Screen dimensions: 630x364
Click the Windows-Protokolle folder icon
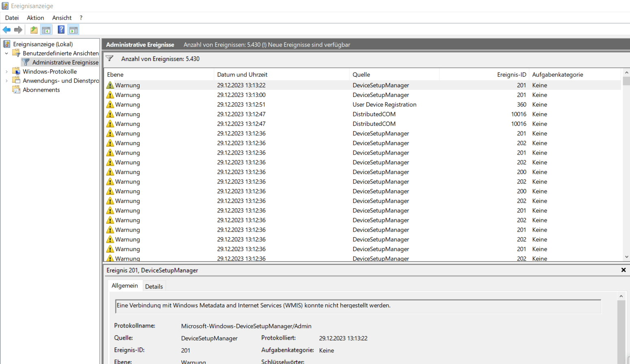pos(16,71)
